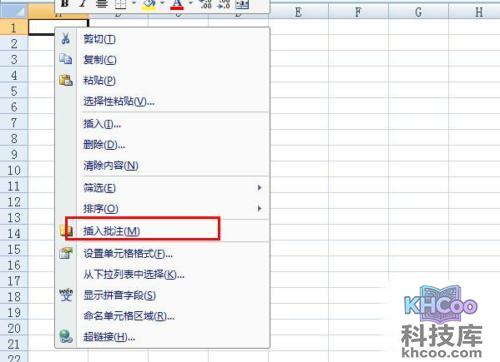Open 设置单元格格式(F)... format cells
The height and width of the screenshot is (362, 500).
click(x=162, y=254)
